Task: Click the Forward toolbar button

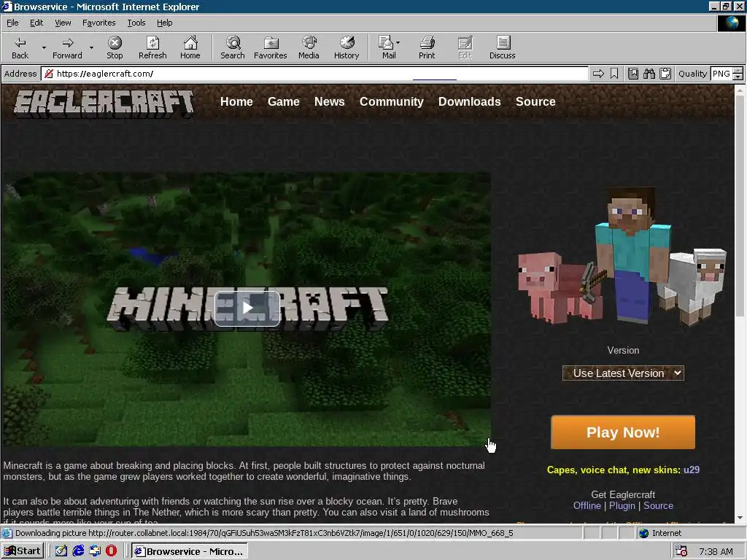Action: [x=67, y=47]
